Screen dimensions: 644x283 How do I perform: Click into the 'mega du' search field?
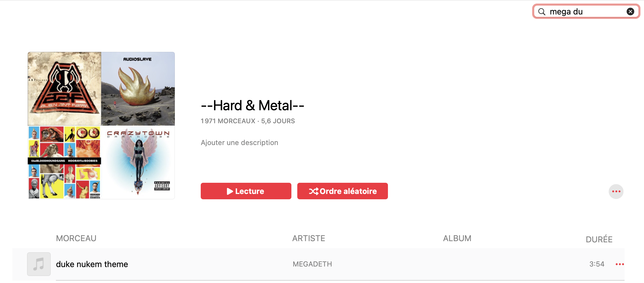(x=586, y=11)
